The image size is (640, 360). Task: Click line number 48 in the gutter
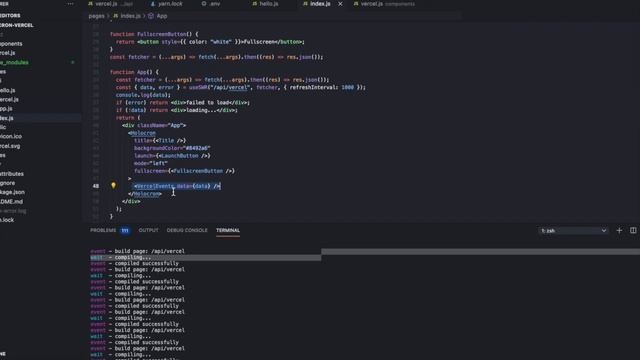click(x=96, y=186)
